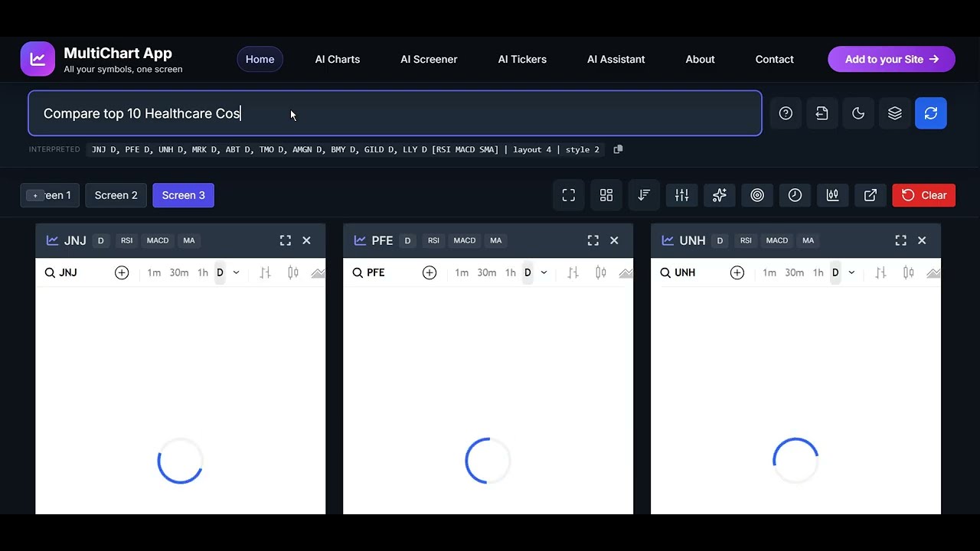The width and height of the screenshot is (980, 551).
Task: Toggle dark mode moon icon
Action: [x=858, y=113]
